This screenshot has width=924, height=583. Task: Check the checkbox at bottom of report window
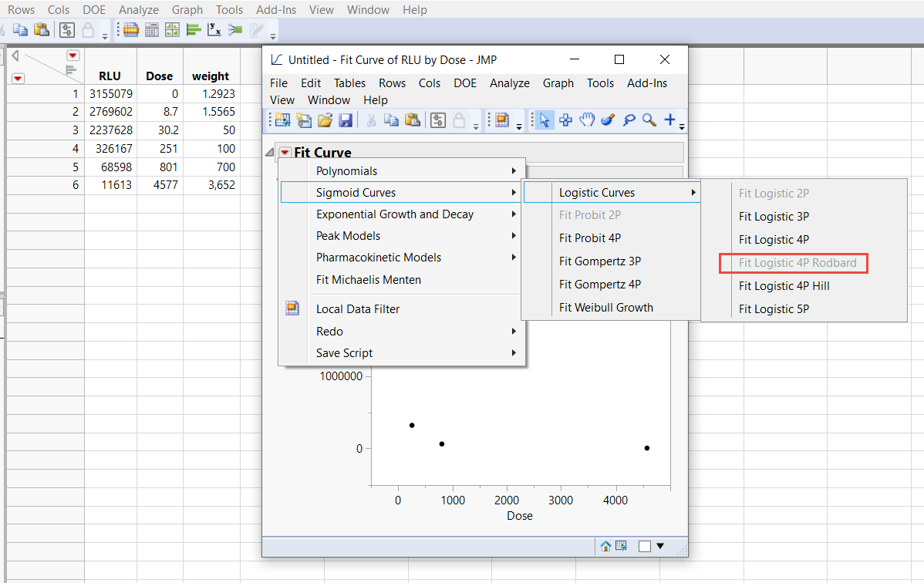click(645, 545)
